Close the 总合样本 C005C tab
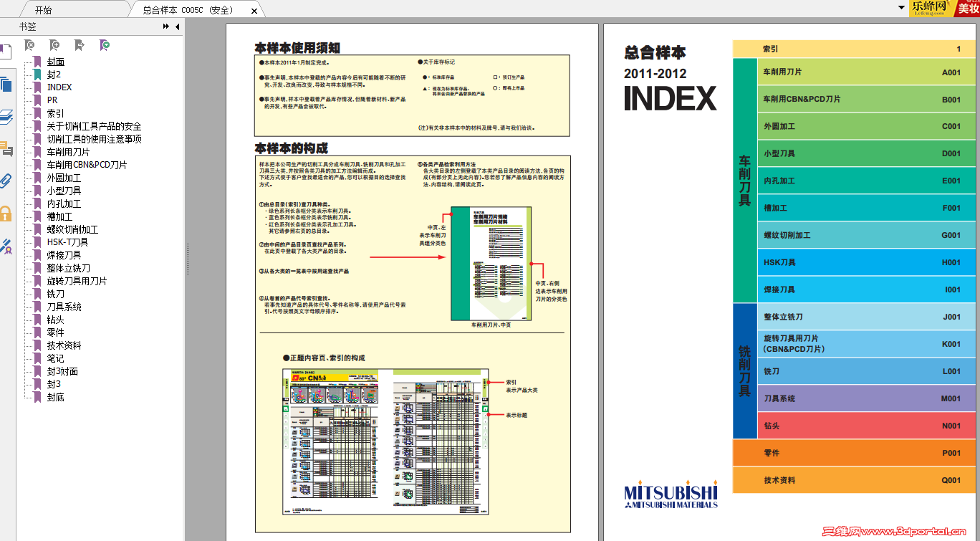This screenshot has height=541, width=980. click(x=254, y=11)
